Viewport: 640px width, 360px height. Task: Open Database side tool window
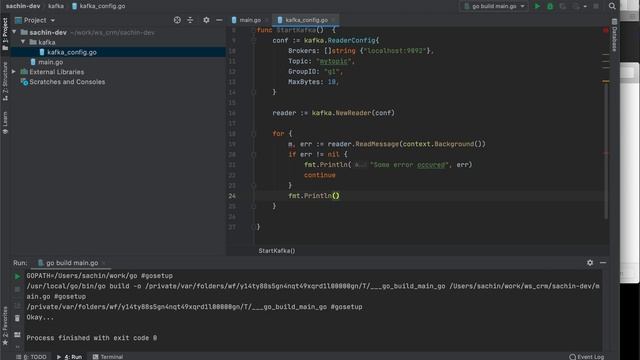[614, 35]
